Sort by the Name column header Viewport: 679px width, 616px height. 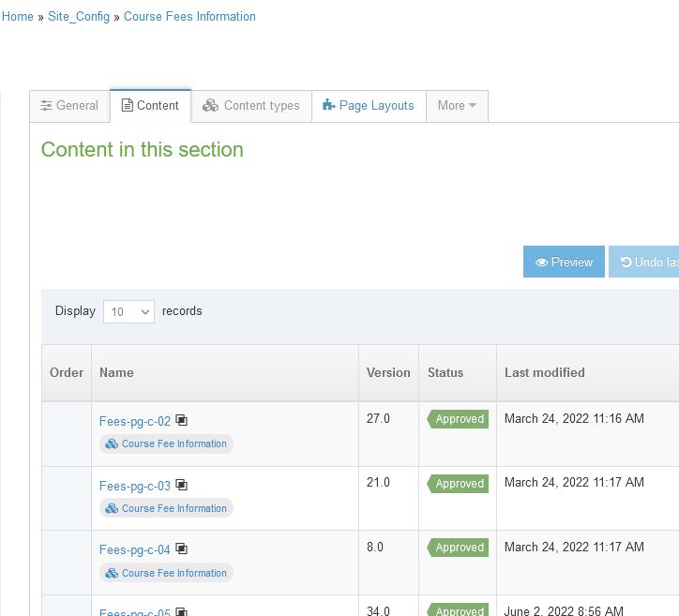pyautogui.click(x=225, y=373)
